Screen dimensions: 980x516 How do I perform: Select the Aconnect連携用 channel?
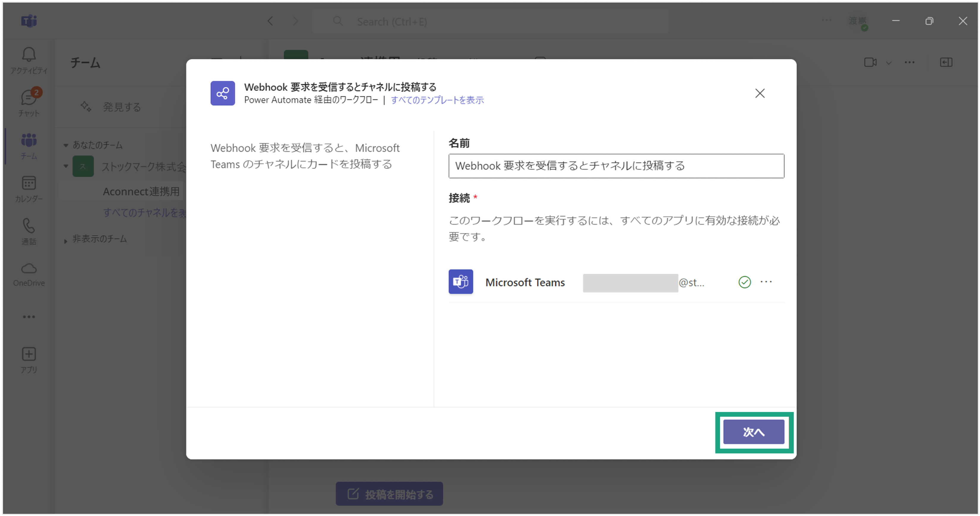tap(141, 191)
